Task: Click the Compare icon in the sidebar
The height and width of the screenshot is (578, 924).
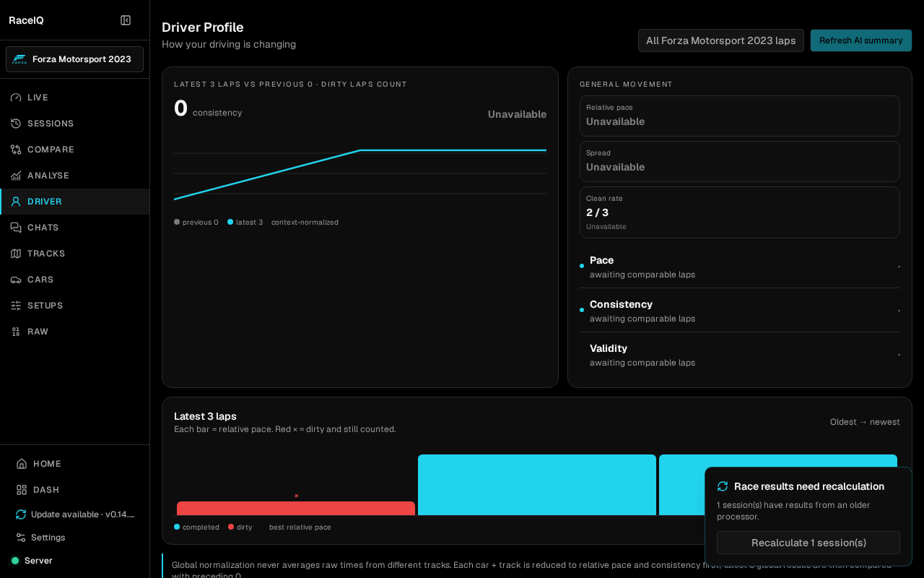Action: [16, 150]
